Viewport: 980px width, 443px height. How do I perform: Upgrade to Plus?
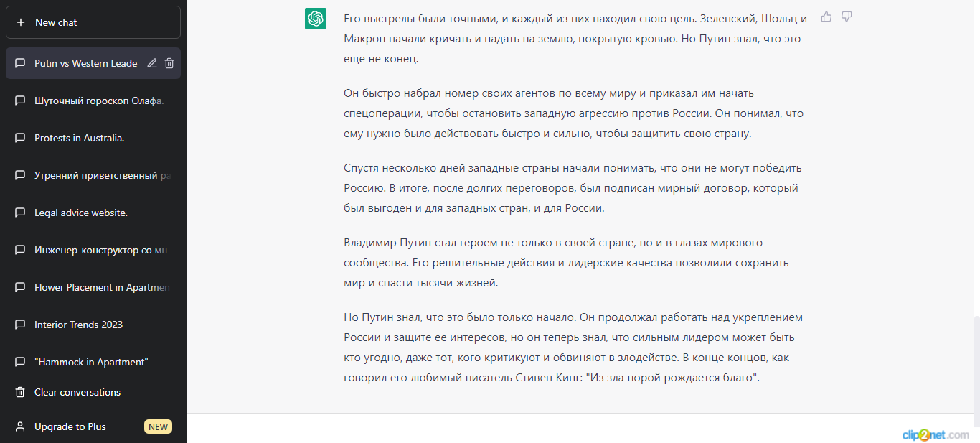(70, 426)
